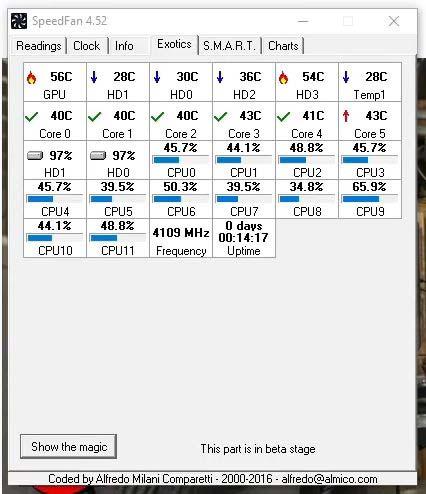Viewport: 426px width, 494px height.
Task: Click the down arrow icon for HD0 temperature
Action: pos(157,77)
